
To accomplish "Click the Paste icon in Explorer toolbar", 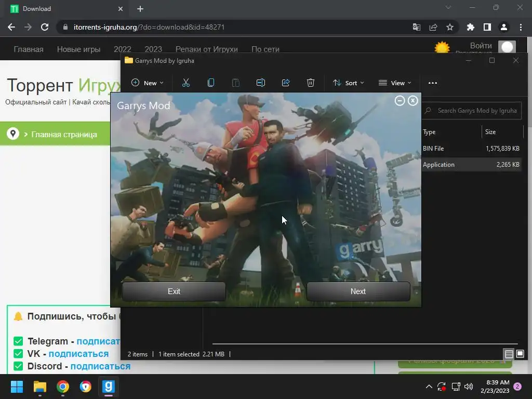I will point(235,83).
